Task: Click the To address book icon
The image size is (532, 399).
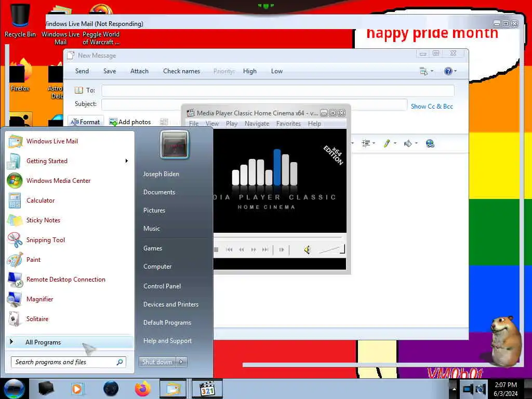Action: 79,90
